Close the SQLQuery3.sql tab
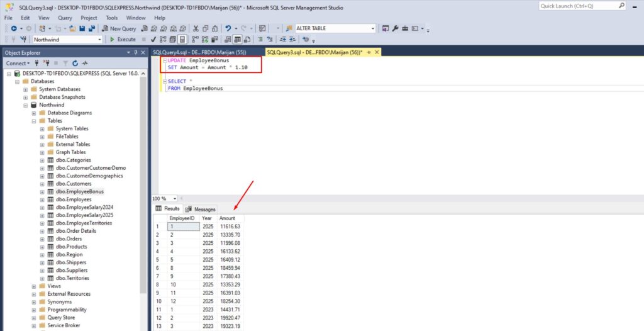Viewport: 644px width, 331px height. click(x=376, y=53)
